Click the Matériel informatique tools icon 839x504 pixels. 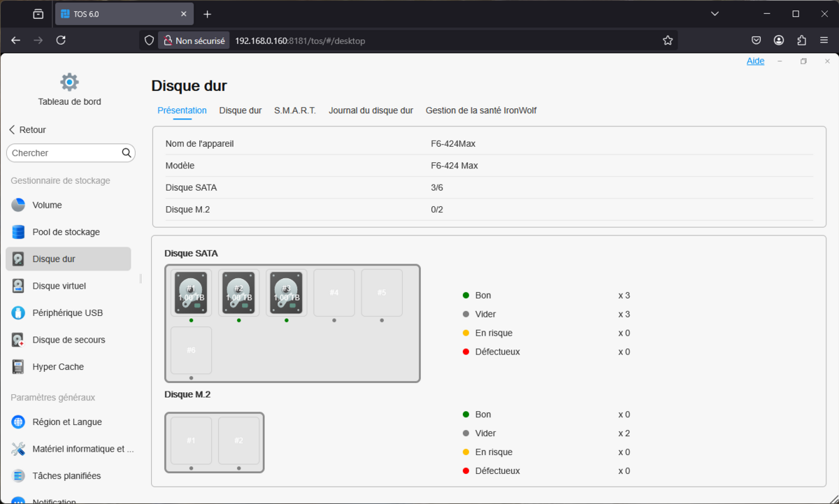pos(18,449)
